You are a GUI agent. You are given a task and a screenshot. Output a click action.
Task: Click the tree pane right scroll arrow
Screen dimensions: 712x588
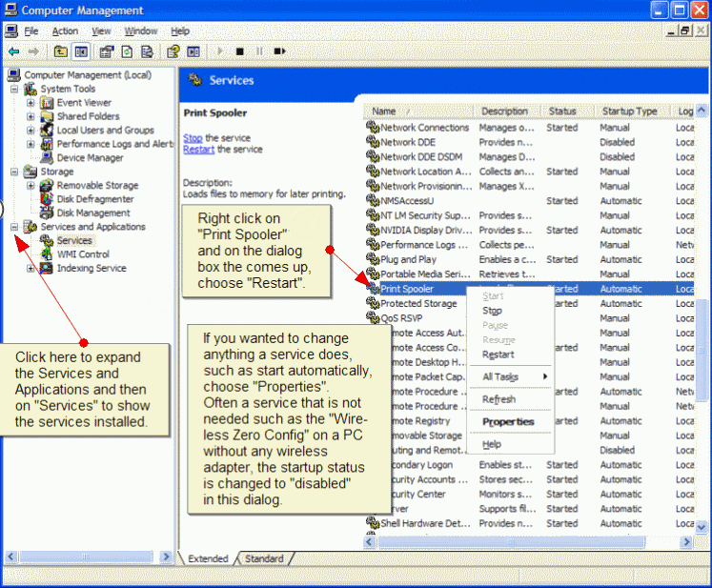click(x=166, y=557)
